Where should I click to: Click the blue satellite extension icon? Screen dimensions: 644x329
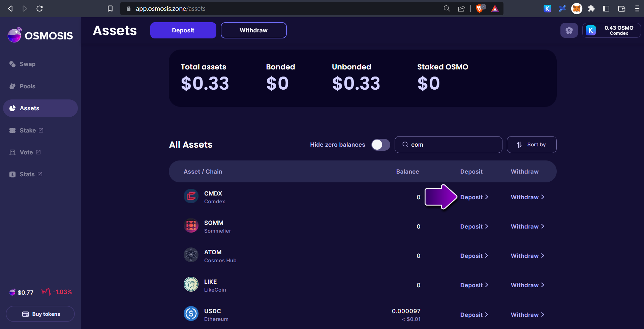pos(562,8)
